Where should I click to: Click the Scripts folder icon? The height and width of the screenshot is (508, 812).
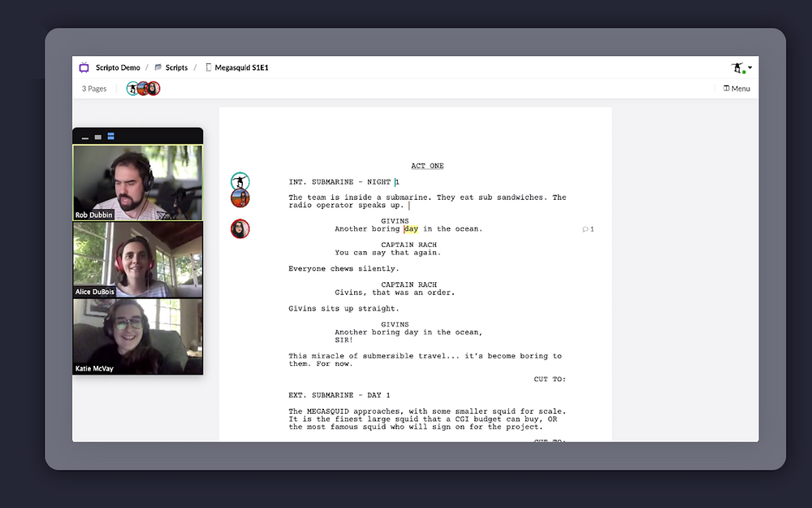[x=158, y=67]
